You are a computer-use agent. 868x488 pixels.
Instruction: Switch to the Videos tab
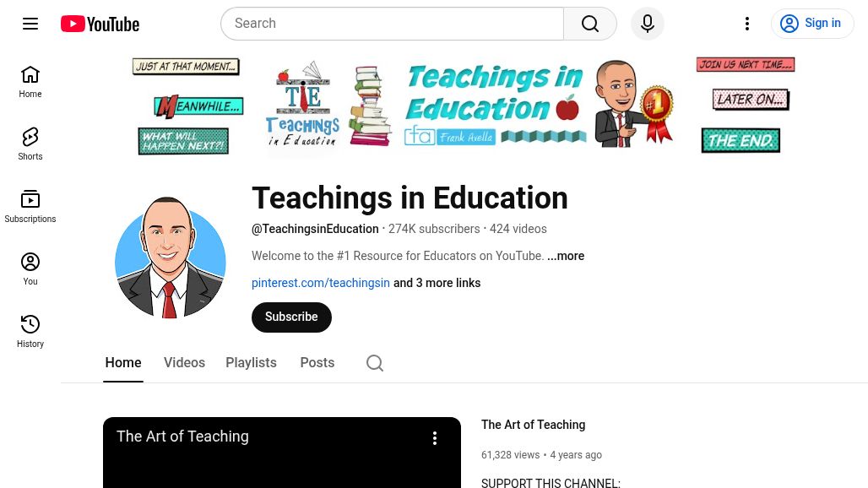[184, 363]
